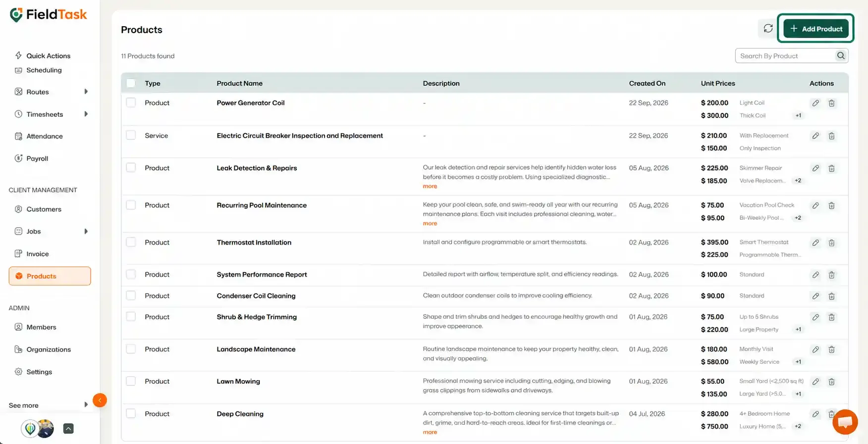Screen dimensions: 868x444
Task: Expand the Jobs submenu arrow
Action: (86, 231)
